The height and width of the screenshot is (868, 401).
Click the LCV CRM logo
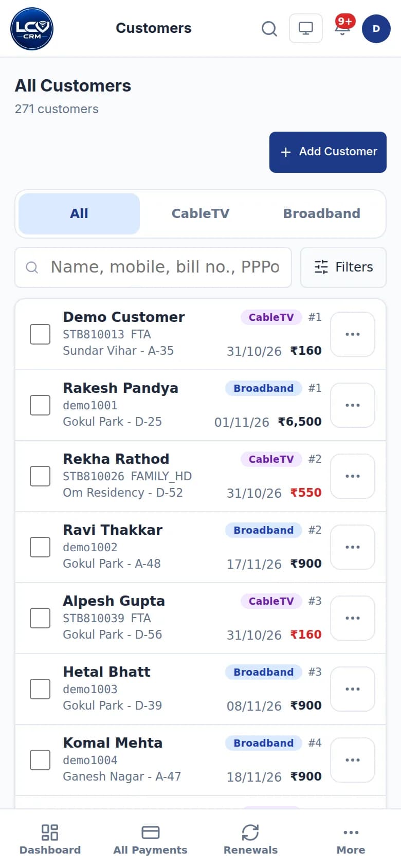pyautogui.click(x=32, y=29)
